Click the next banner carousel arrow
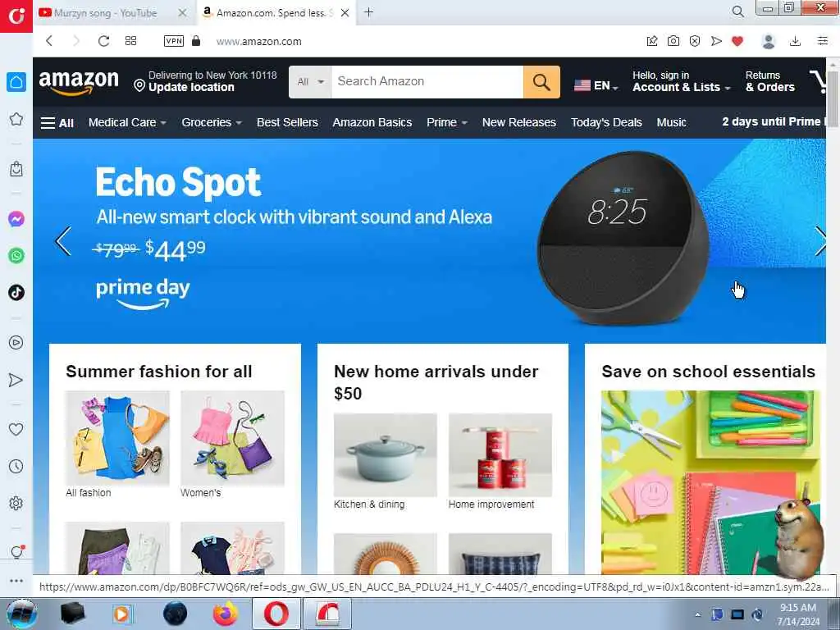Viewport: 840px width, 630px height. 819,241
